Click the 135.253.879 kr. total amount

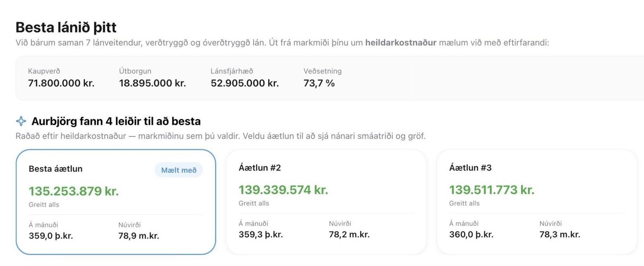tap(74, 191)
